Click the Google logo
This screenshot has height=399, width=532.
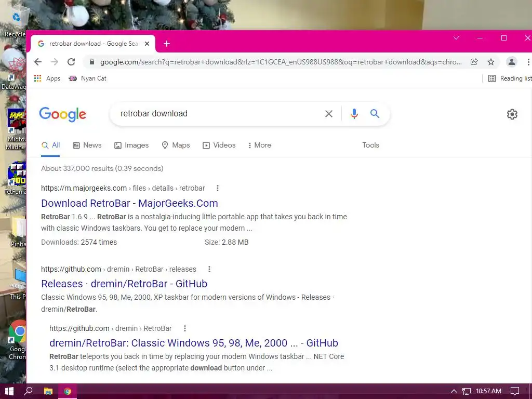[x=63, y=114]
